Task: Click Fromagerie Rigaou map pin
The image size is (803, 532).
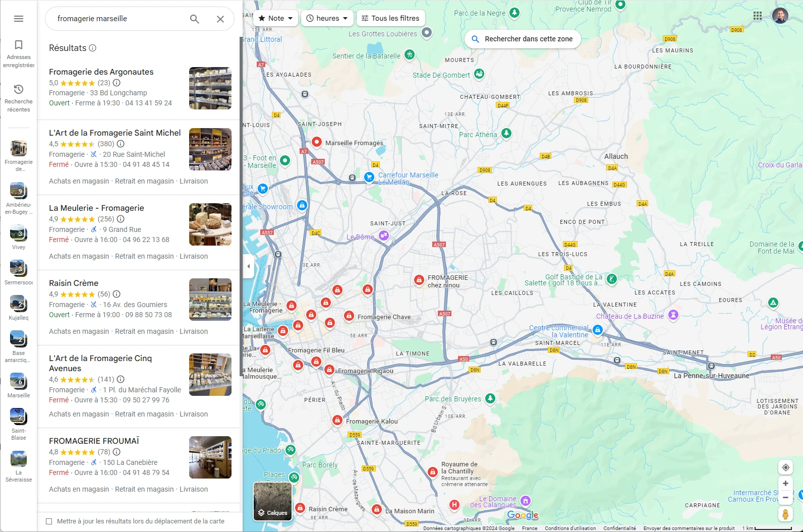Action: coord(329,370)
